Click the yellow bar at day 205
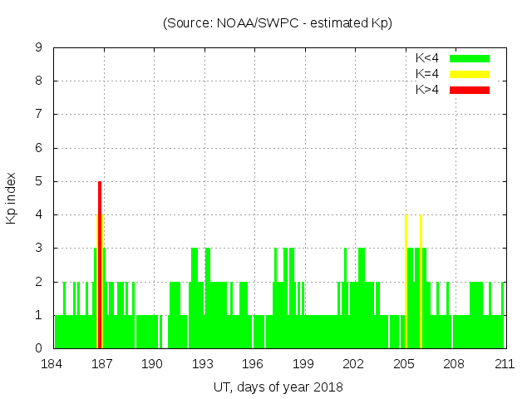Viewport: 532px width, 399px height. tap(406, 283)
